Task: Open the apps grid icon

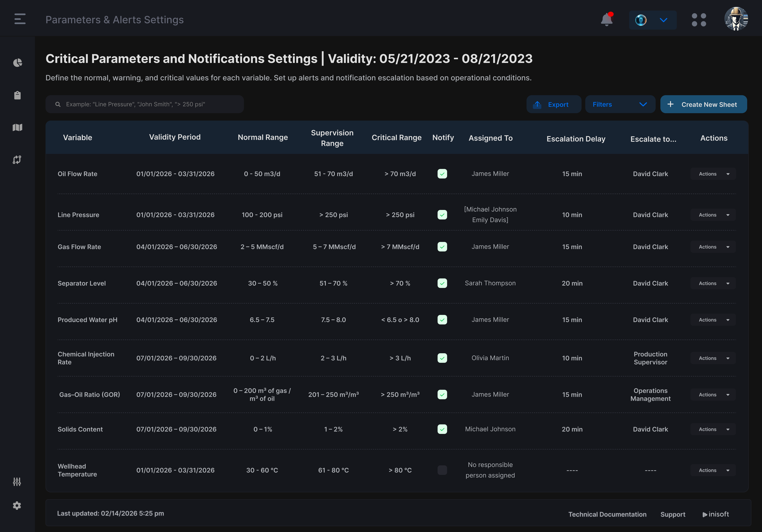Action: [699, 20]
